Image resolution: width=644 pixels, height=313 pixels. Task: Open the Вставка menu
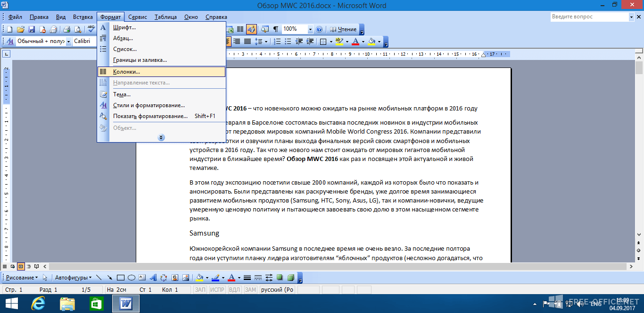click(83, 17)
